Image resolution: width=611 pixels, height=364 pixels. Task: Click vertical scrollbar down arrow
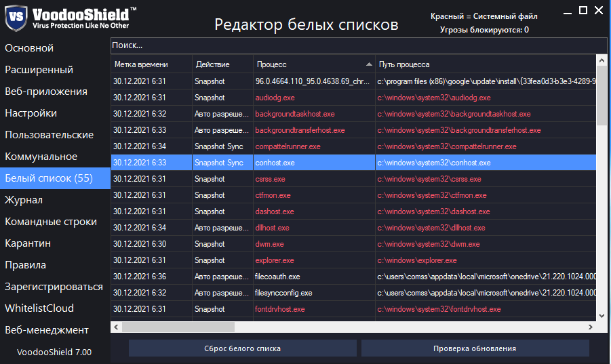[x=602, y=316]
